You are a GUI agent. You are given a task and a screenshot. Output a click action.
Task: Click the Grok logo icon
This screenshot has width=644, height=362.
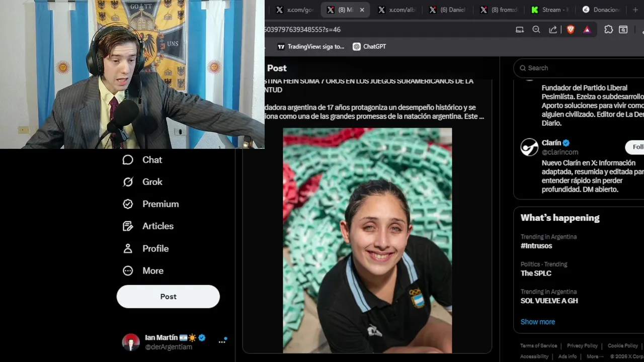click(128, 182)
